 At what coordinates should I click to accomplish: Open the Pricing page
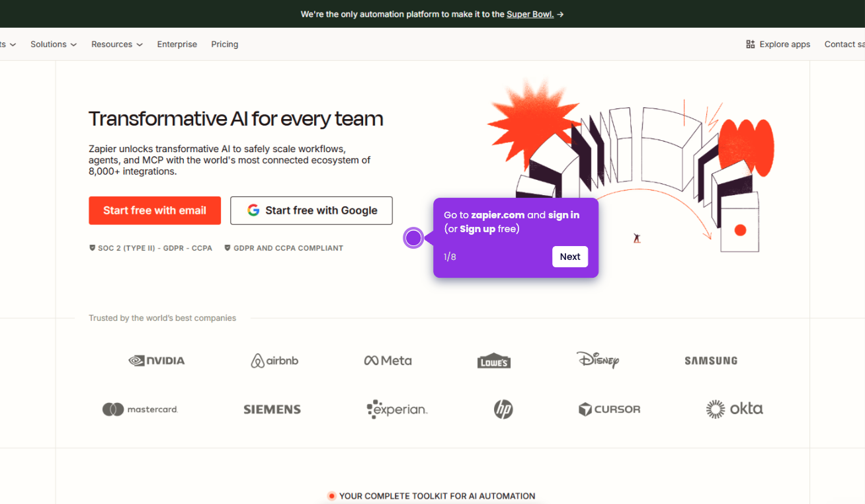tap(225, 44)
